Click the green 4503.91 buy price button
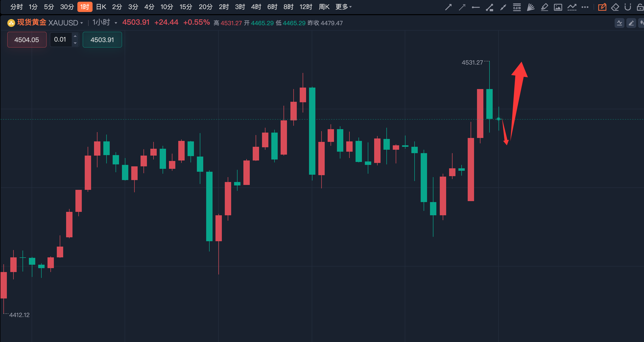 (102, 40)
